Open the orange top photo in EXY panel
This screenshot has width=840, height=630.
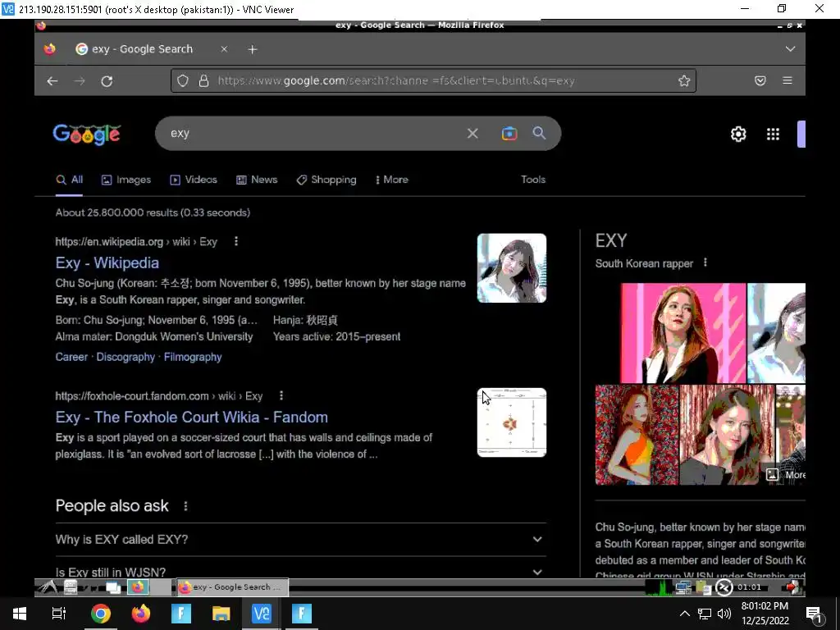pos(637,435)
